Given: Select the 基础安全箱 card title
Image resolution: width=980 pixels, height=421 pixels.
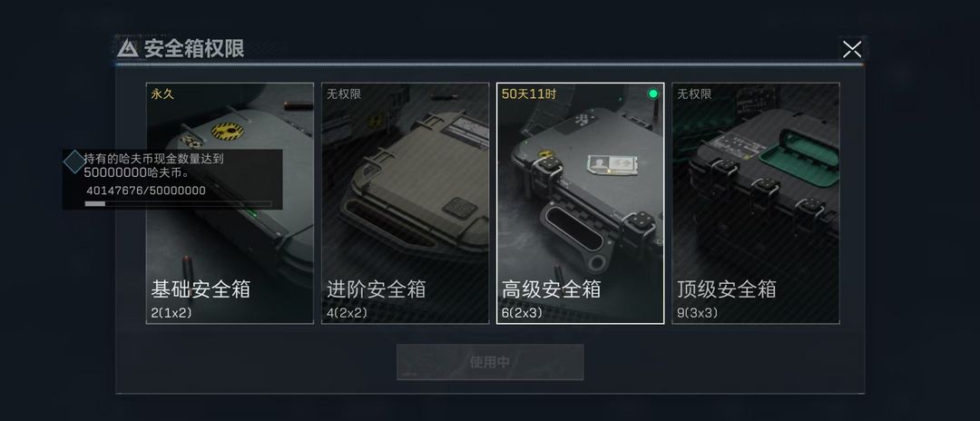Looking at the screenshot, I should click(201, 289).
